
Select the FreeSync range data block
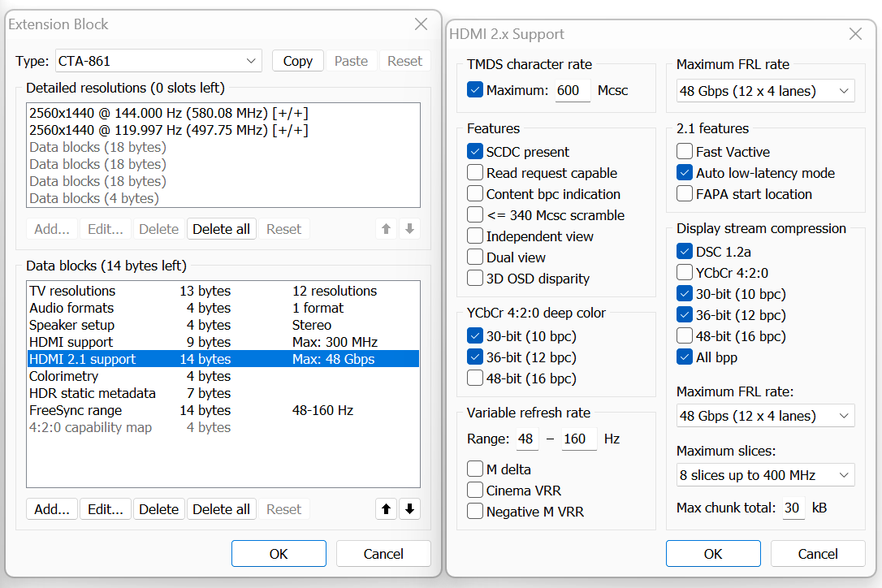point(223,410)
